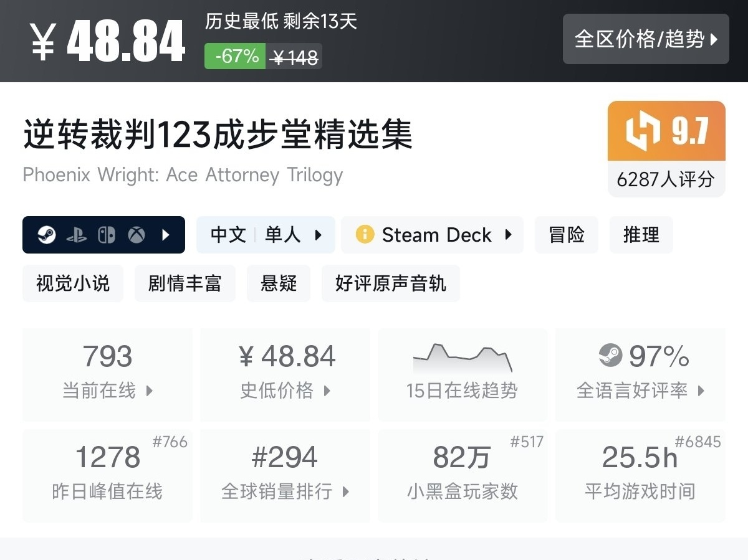Tap the -67% discount badge
This screenshot has height=560, width=748.
coord(236,57)
